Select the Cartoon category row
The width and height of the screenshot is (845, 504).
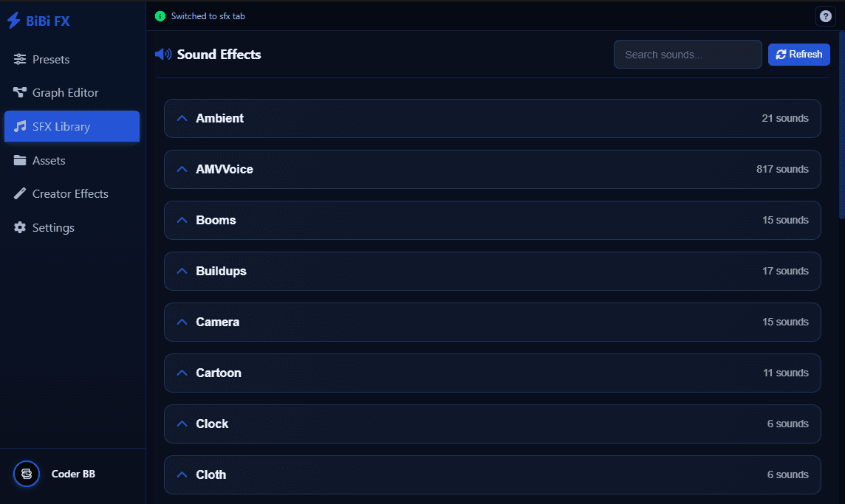coord(493,373)
